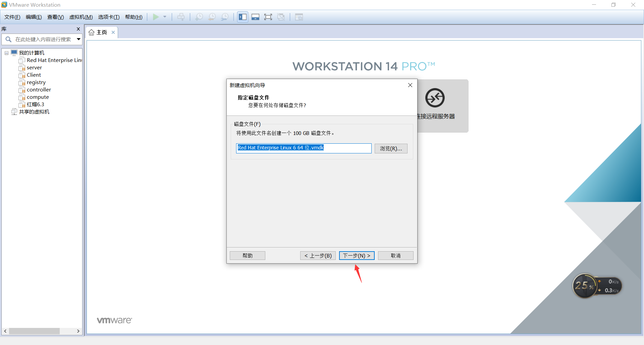Image resolution: width=644 pixels, height=345 pixels.
Task: Click the console view toolbar icon
Action: click(299, 17)
